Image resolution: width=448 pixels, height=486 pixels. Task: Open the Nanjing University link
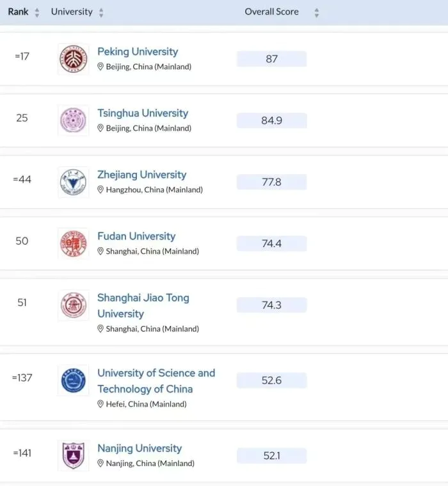pyautogui.click(x=140, y=448)
